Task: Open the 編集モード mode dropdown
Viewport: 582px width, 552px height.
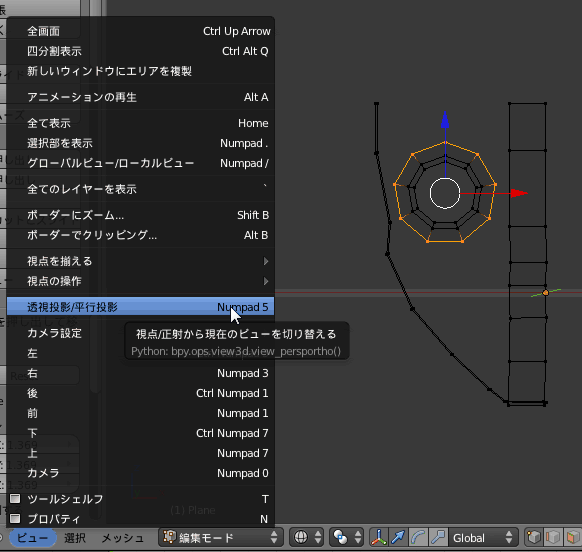Action: [221, 537]
